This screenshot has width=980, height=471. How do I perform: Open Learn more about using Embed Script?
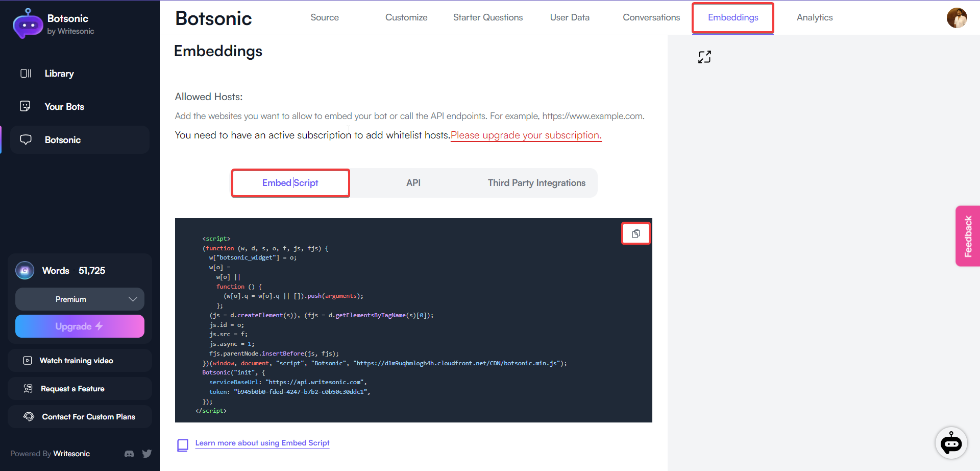click(x=262, y=443)
